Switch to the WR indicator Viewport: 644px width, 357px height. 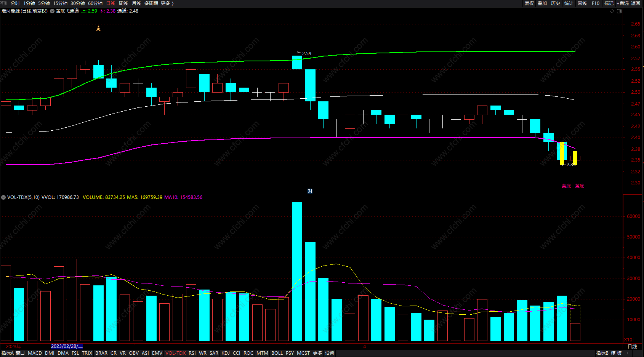click(x=203, y=353)
